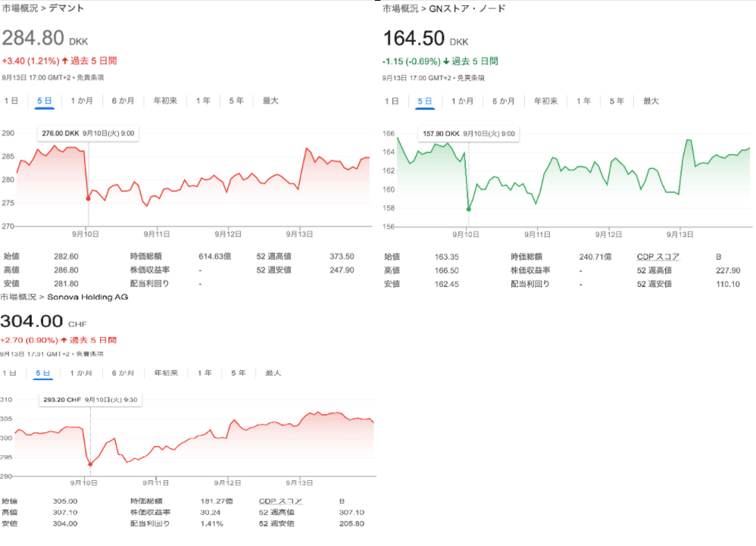
Task: Click the green data point on GNストア・ノード chart
Action: (469, 209)
